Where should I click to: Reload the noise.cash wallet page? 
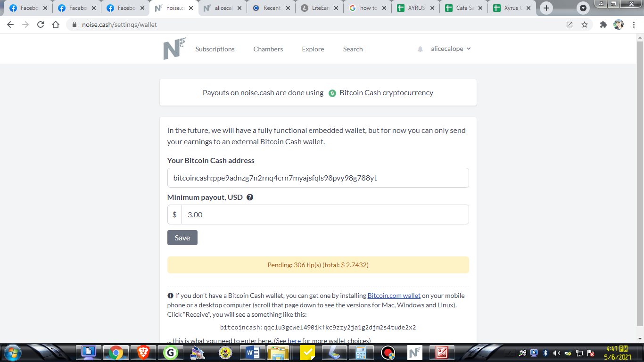click(41, 25)
